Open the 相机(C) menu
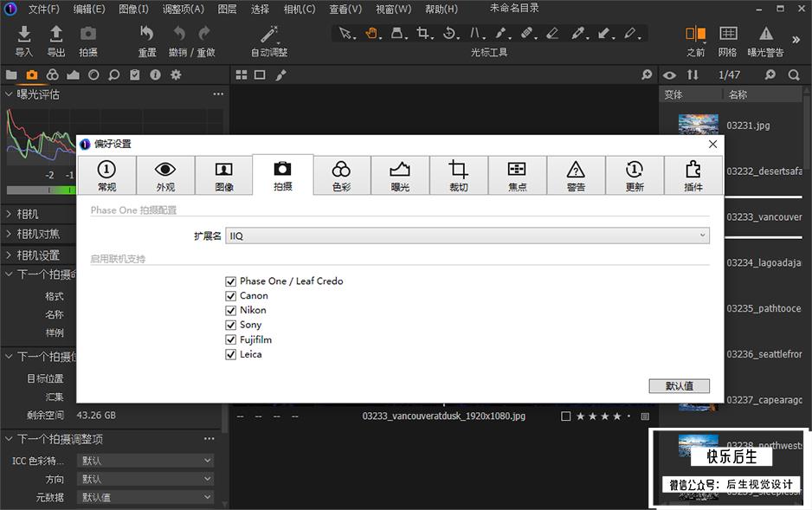812x510 pixels. click(300, 10)
